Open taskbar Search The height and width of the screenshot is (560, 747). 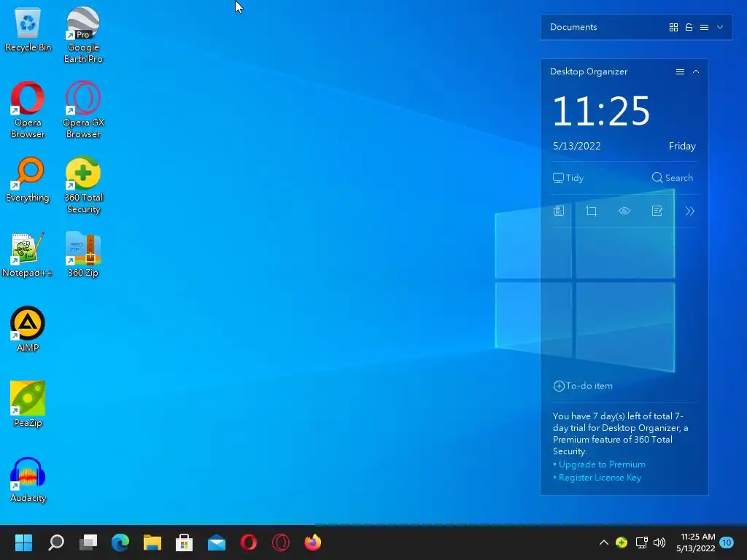click(55, 542)
